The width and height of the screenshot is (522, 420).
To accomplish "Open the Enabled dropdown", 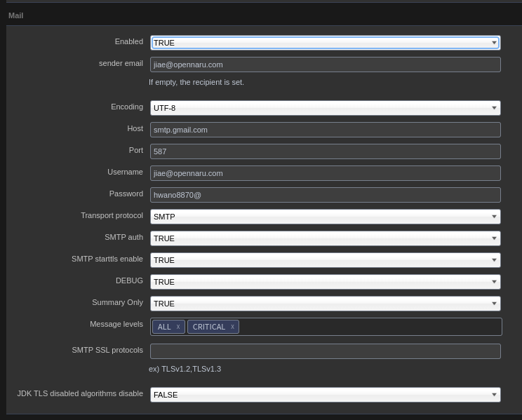I will click(325, 43).
